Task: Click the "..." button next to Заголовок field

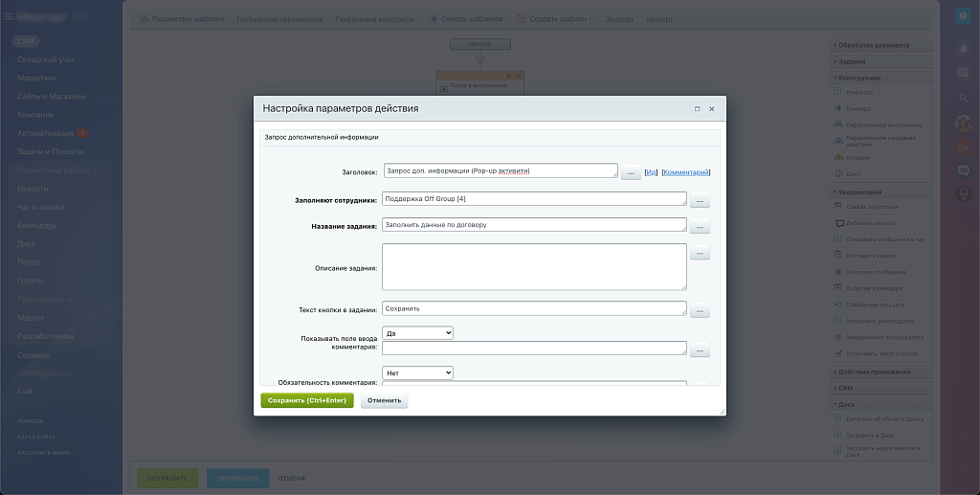Action: [x=631, y=173]
